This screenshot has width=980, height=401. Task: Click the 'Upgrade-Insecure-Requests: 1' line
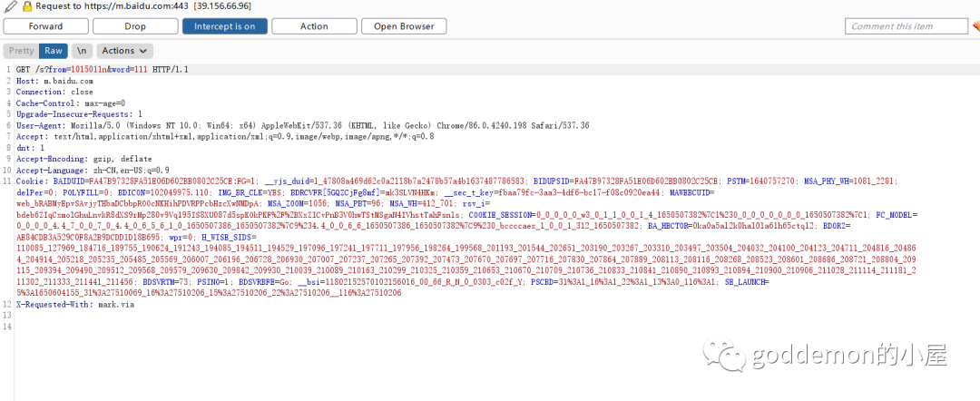tap(79, 114)
